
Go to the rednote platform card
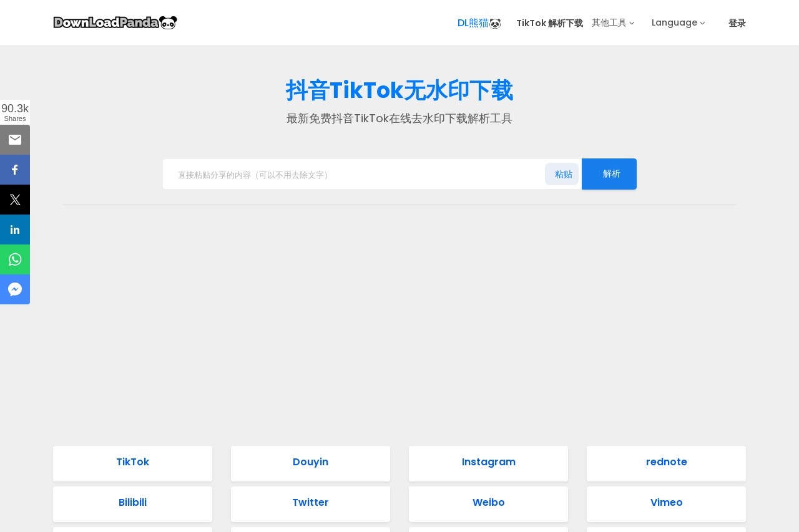(666, 463)
